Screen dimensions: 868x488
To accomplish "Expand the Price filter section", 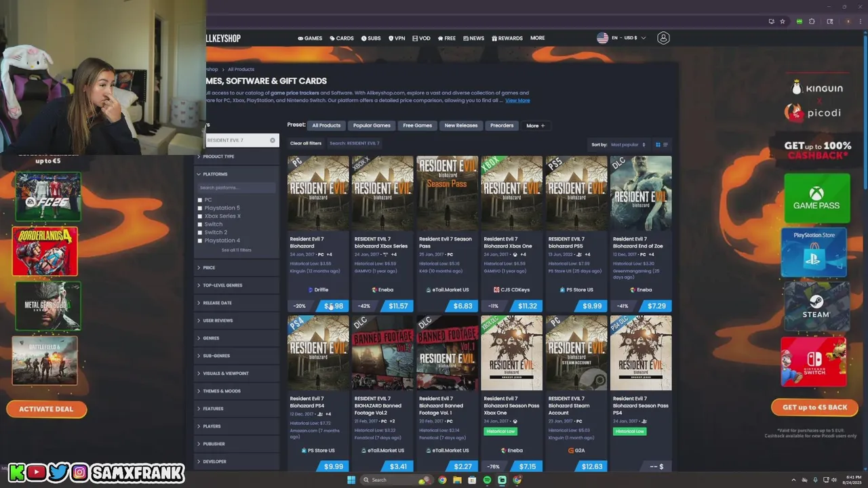I will [237, 268].
